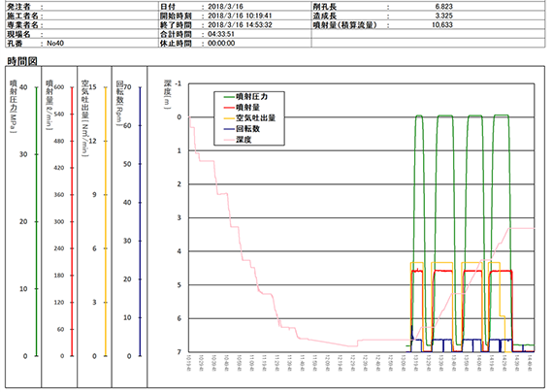Viewport: 553px width, 392px height.
Task: Select the 時間図 chart heading
Action: (x=22, y=61)
